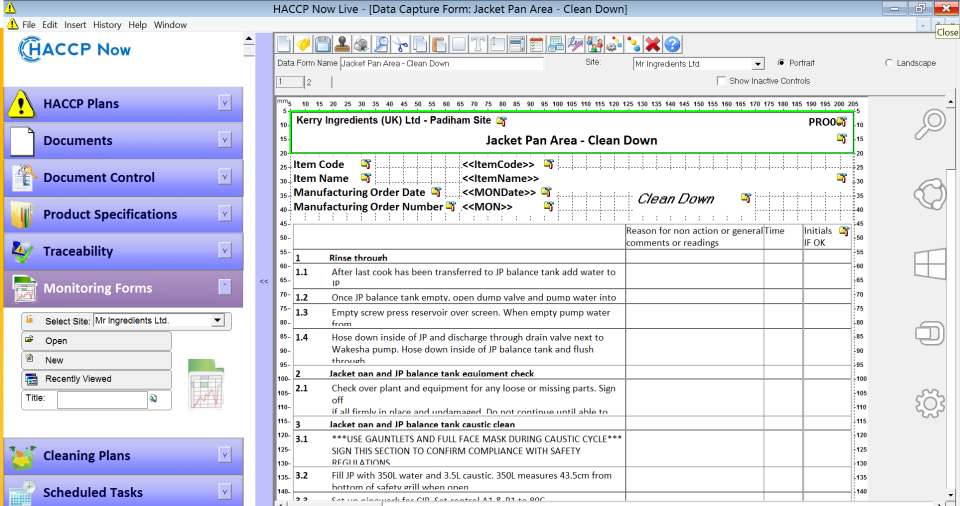Click the form canvas vertical scrollbar
The image size is (960, 506).
coord(950,298)
